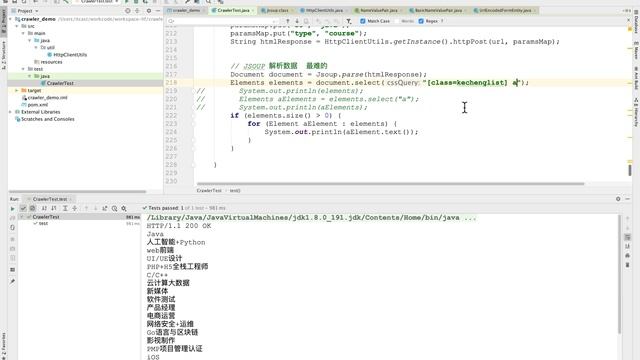Hide the Project panel with the minus icon

[x=158, y=11]
